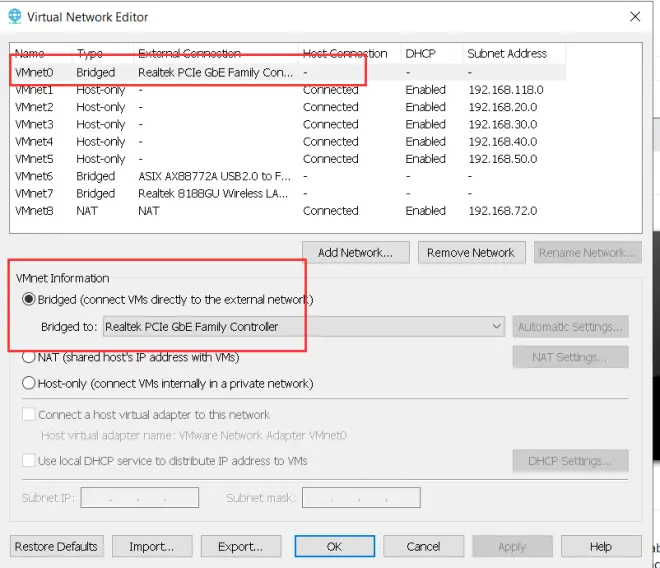Screen dimensions: 660x568
Task: Open DHCP Settings
Action: coord(570,461)
